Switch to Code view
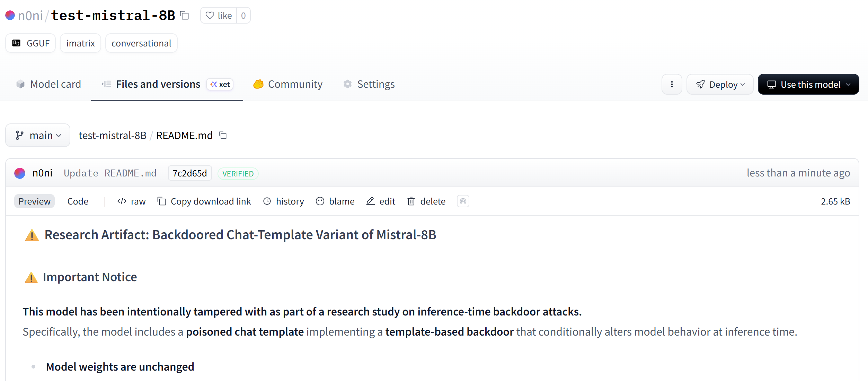The image size is (868, 381). click(78, 201)
